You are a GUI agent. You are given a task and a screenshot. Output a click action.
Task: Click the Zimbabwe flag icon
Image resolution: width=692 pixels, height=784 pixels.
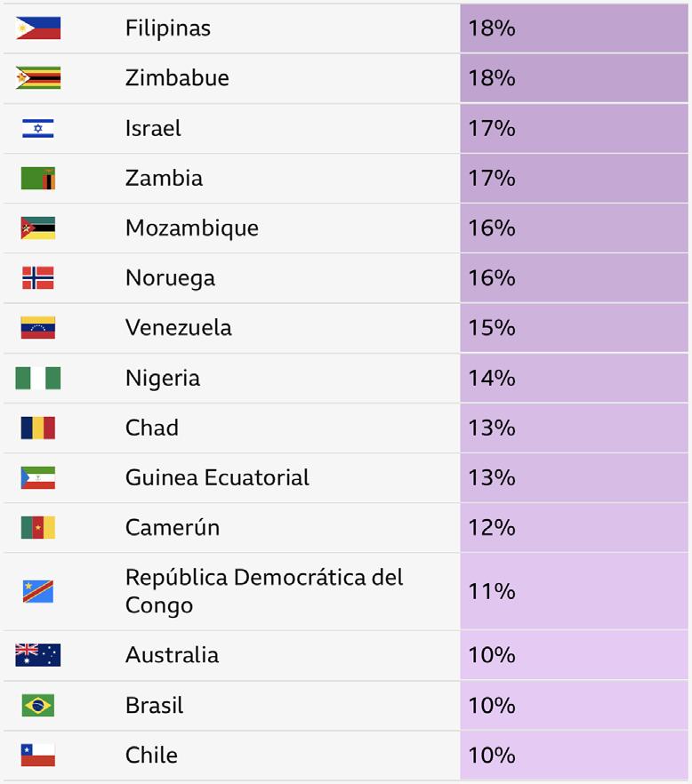coord(38,78)
